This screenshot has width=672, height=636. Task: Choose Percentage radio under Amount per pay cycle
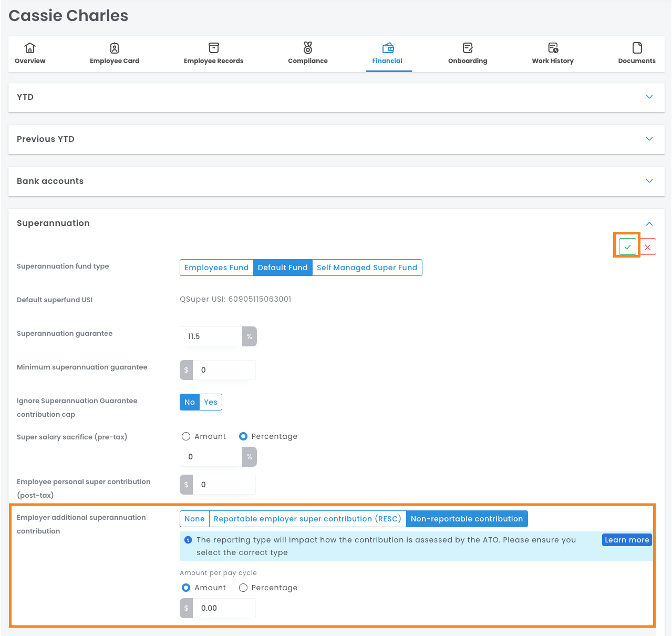(243, 588)
